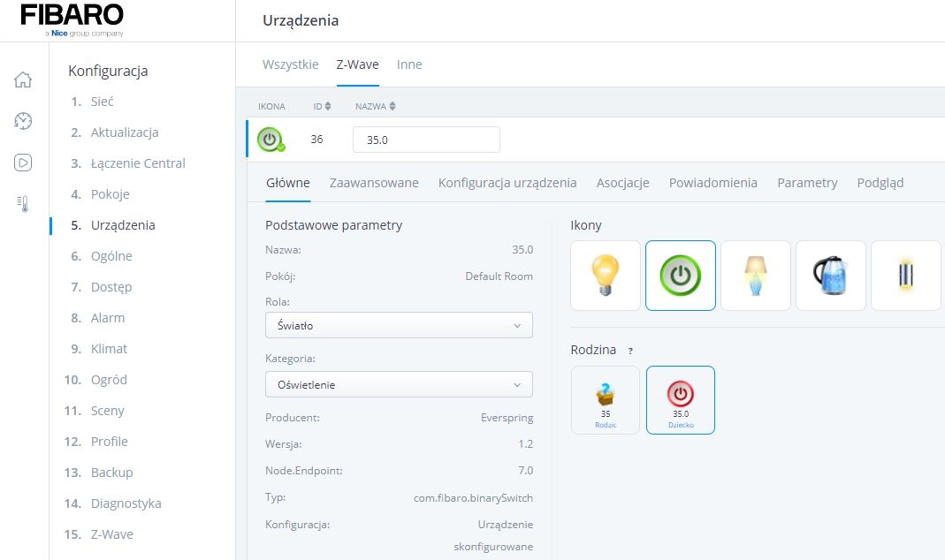The image size is (945, 560).
Task: Select the light bulb icon
Action: pyautogui.click(x=605, y=276)
